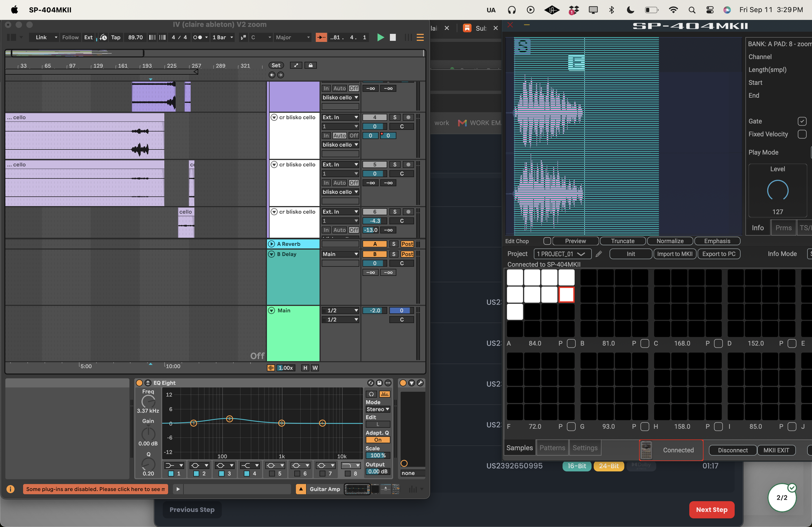Screen dimensions: 812x527
Task: Arm track 6 for recording
Action: coord(408,212)
